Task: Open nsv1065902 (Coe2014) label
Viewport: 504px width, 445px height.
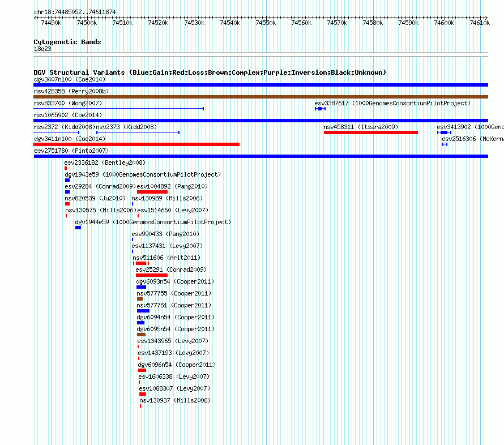Action: pos(68,115)
